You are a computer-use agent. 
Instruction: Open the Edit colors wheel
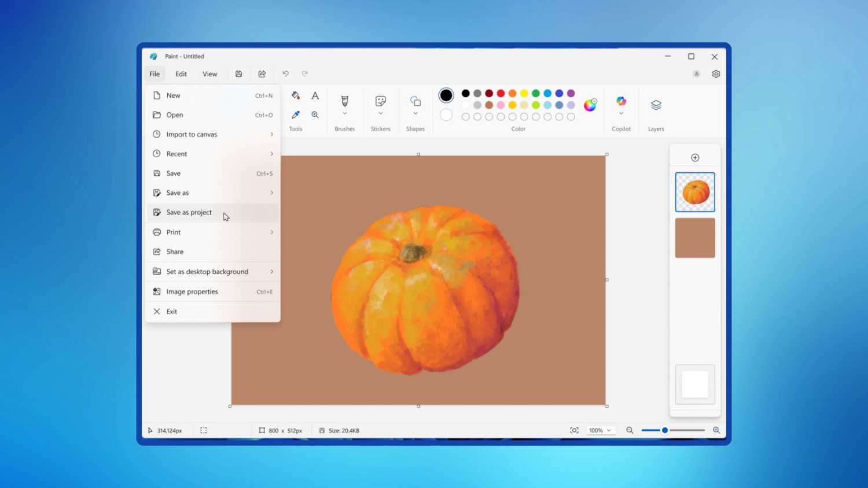[590, 105]
